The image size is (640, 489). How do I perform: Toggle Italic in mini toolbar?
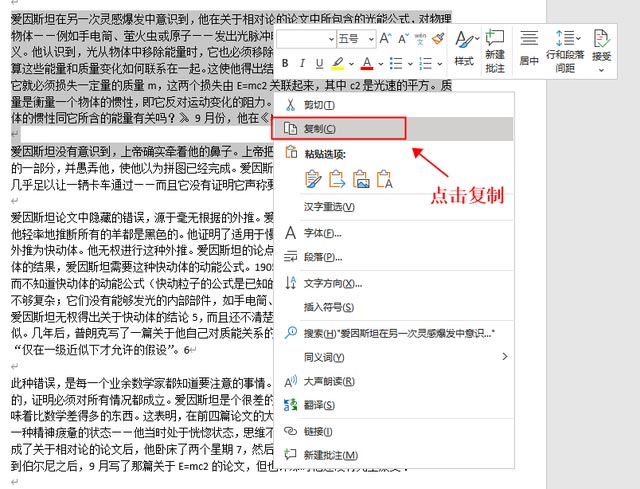[x=302, y=63]
